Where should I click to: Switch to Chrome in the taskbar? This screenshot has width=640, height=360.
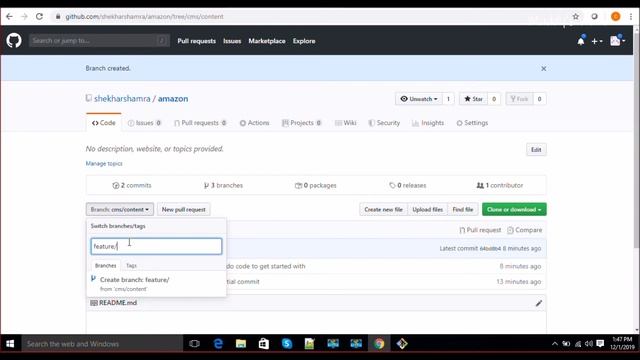click(379, 344)
